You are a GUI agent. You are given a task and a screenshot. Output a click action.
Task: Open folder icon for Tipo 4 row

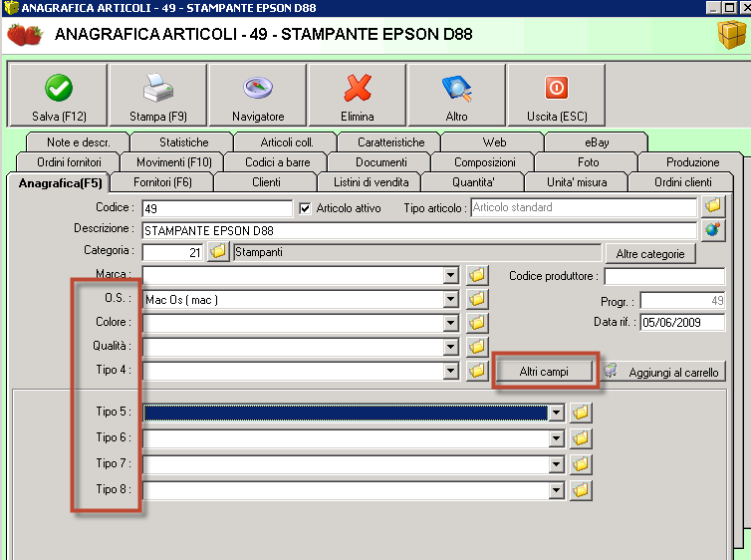tap(477, 371)
